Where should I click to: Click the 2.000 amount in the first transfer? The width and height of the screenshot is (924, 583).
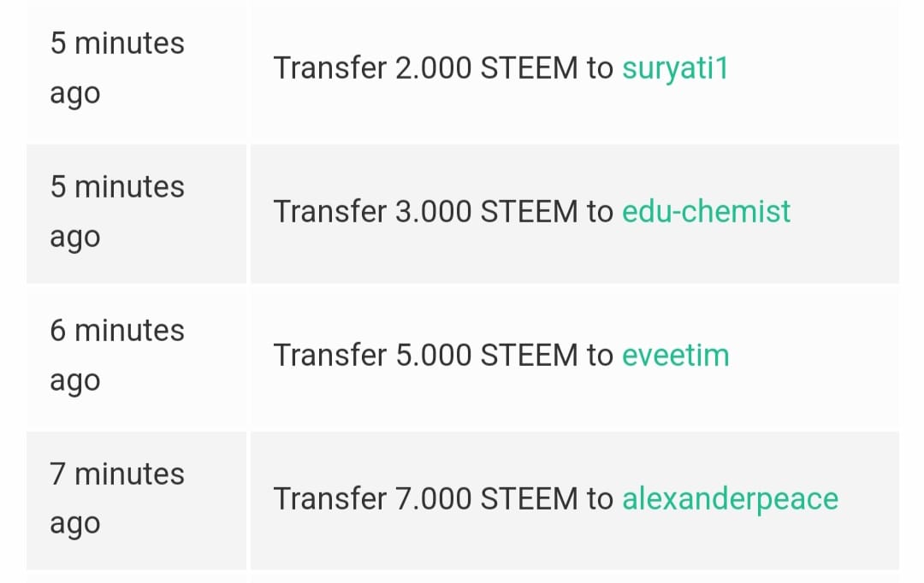point(433,68)
